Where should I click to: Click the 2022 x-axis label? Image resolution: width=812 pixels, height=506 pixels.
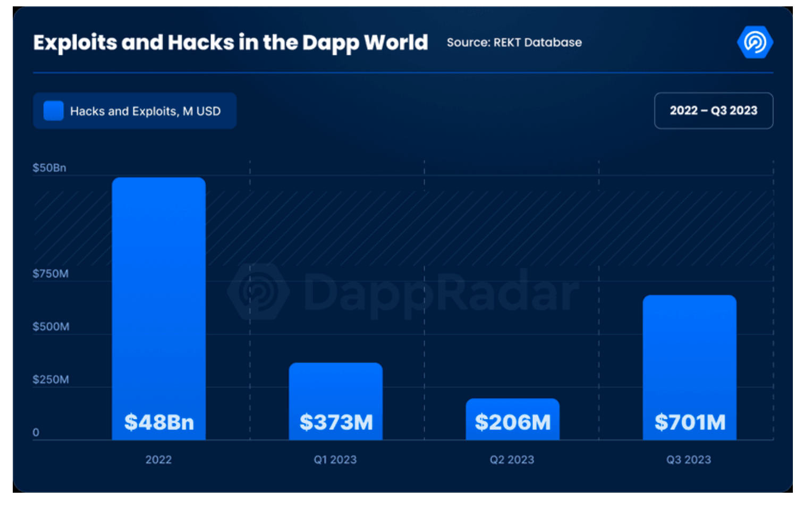159,460
